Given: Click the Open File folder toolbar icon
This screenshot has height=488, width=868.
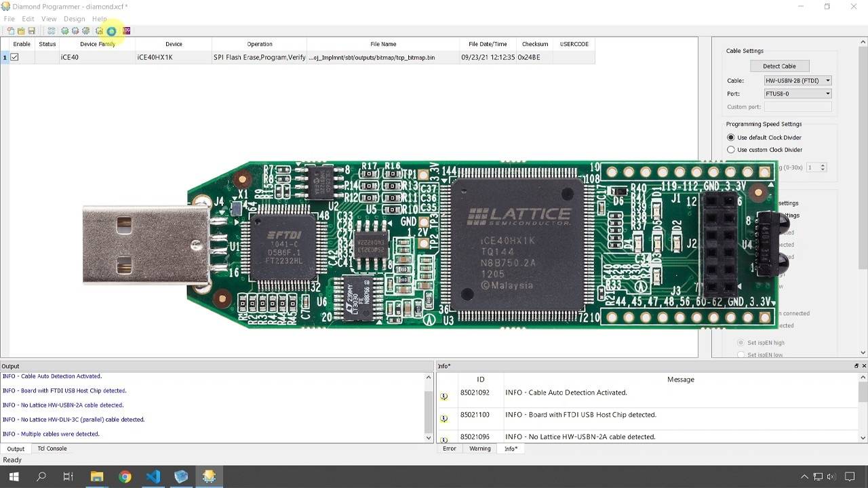Looking at the screenshot, I should [x=21, y=31].
